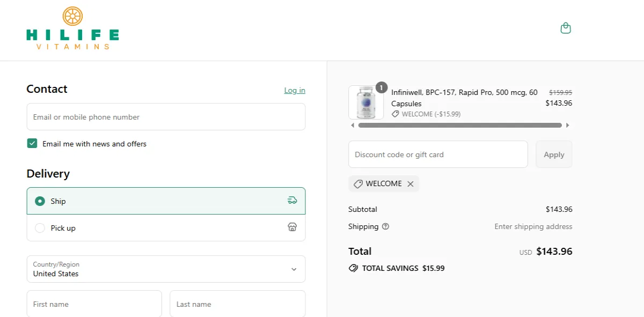Remove the WELCOME discount code

[411, 183]
